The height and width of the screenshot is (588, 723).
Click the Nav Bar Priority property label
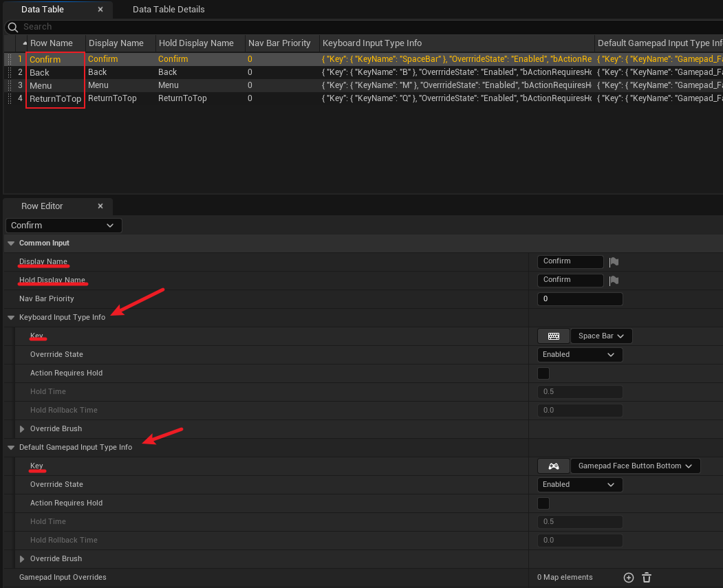[47, 298]
